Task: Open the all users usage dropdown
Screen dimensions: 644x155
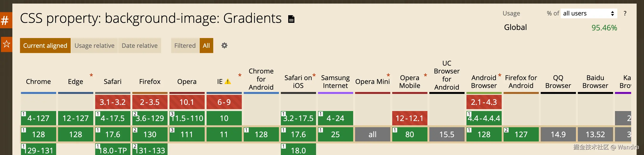Action: click(x=589, y=14)
